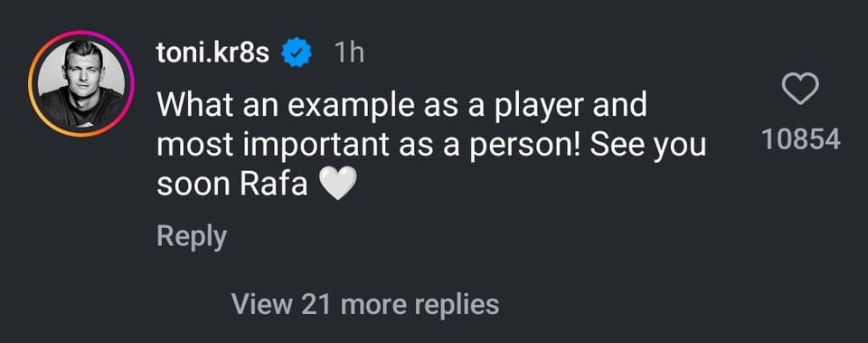Select the word Rafa in the comment
The height and width of the screenshot is (343, 868).
pyautogui.click(x=273, y=185)
